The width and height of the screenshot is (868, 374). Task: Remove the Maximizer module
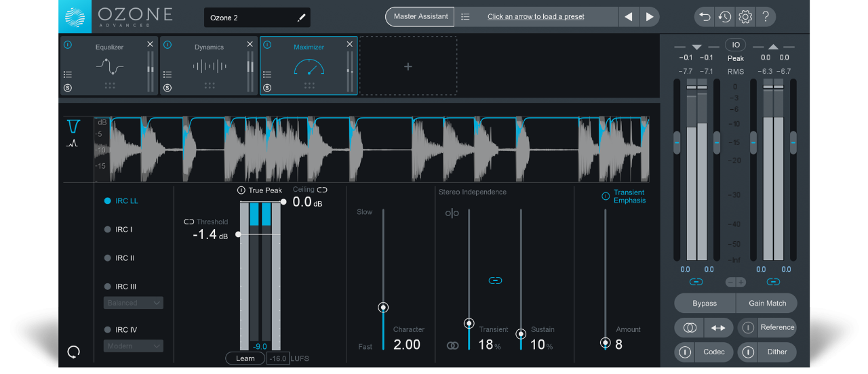350,44
